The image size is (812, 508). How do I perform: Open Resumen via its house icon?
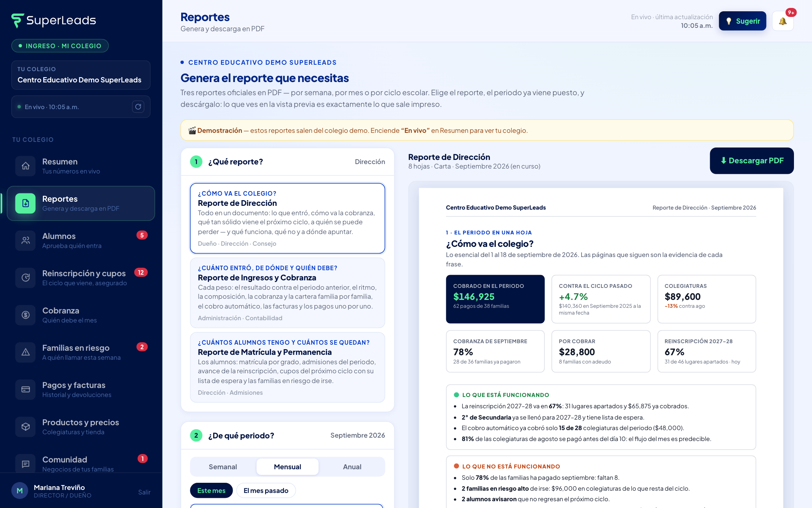(26, 166)
